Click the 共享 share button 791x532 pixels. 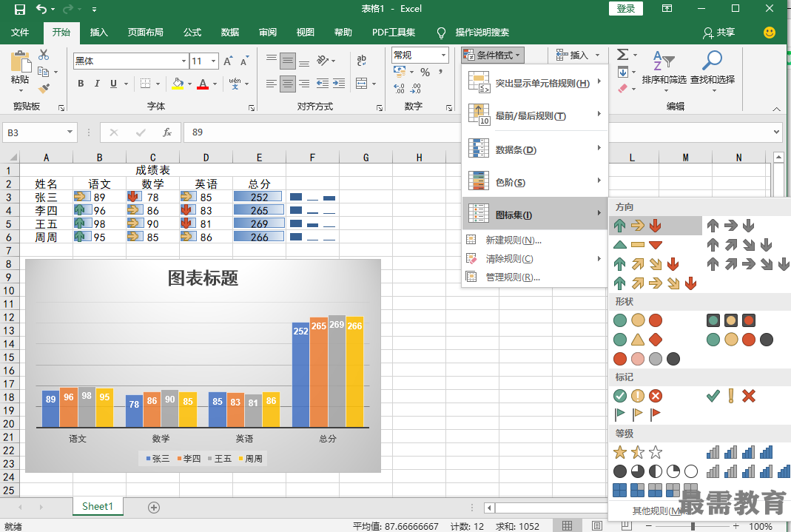pos(719,33)
